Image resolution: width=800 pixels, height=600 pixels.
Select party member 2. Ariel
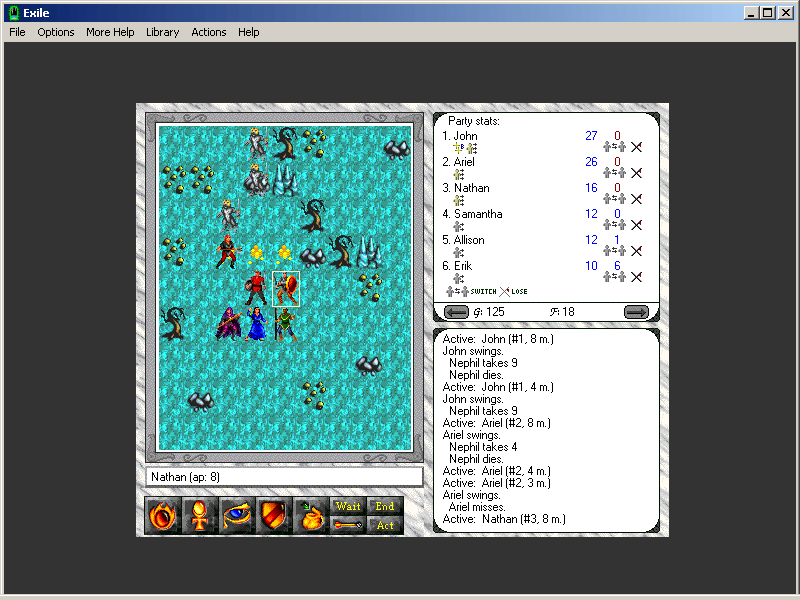coord(458,162)
